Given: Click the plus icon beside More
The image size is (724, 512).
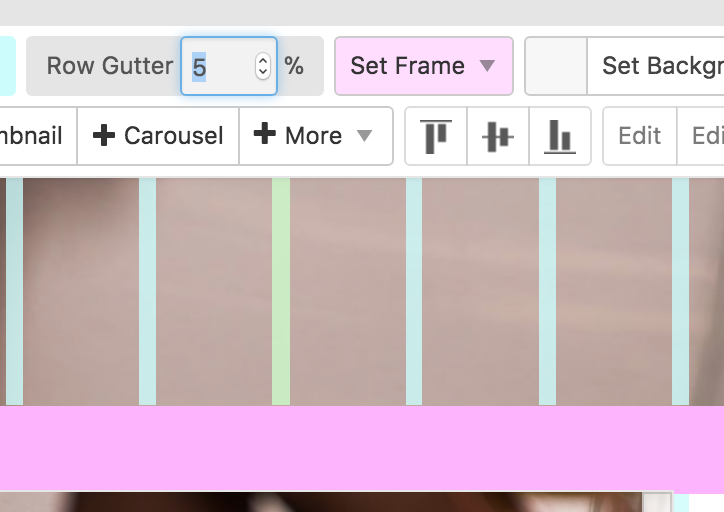Looking at the screenshot, I should 265,135.
